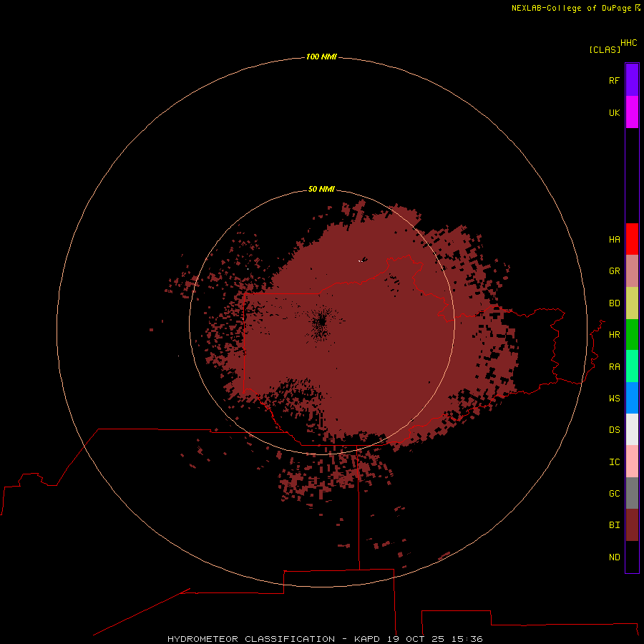The width and height of the screenshot is (644, 644).
Task: Click the DS legend label
Action: (614, 430)
